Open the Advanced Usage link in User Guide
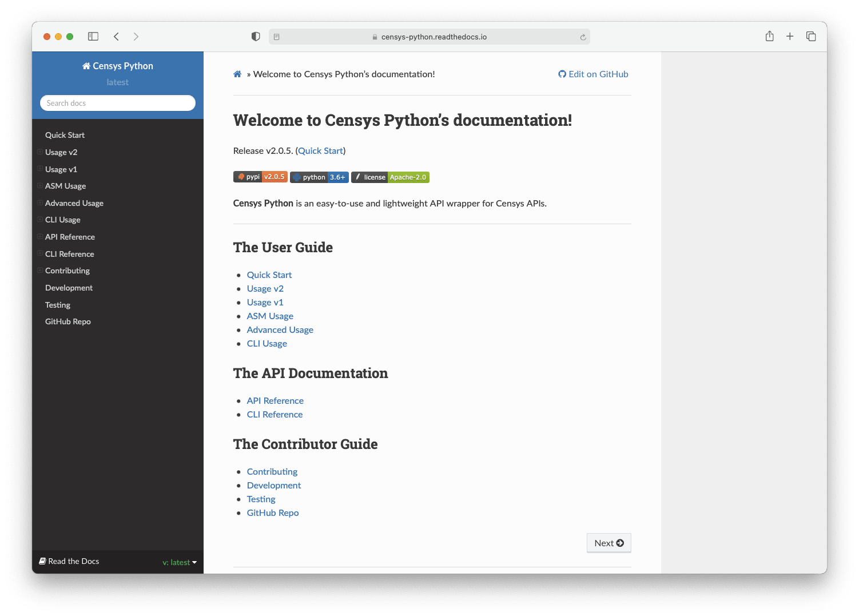The height and width of the screenshot is (616, 859). (x=280, y=329)
